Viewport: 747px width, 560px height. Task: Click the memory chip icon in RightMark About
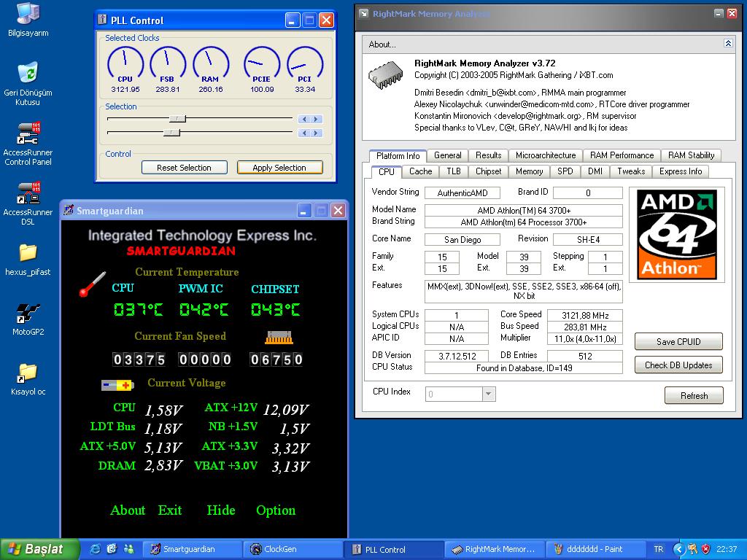pos(385,75)
